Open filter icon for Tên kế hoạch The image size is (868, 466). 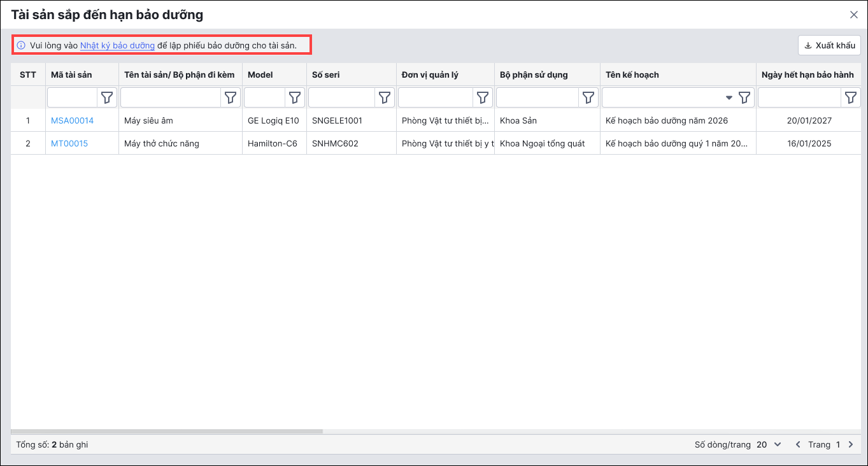(744, 97)
